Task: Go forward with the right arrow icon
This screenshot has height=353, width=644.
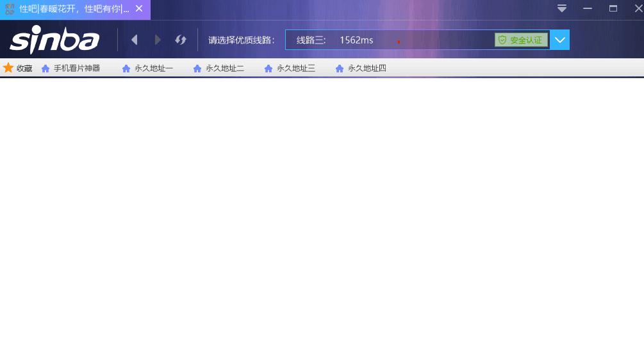Action: coord(157,40)
